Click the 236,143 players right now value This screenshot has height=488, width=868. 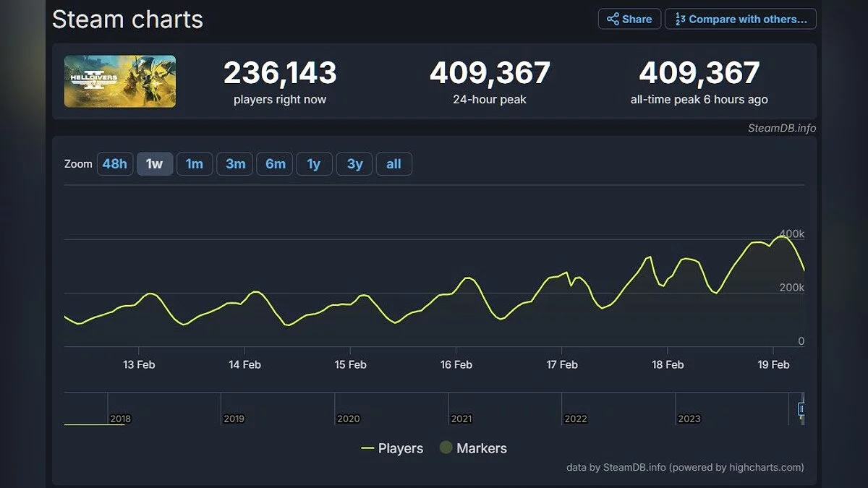point(280,73)
